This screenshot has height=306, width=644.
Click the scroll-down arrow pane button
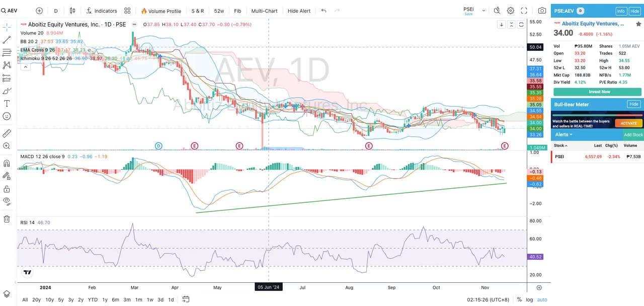click(x=502, y=24)
